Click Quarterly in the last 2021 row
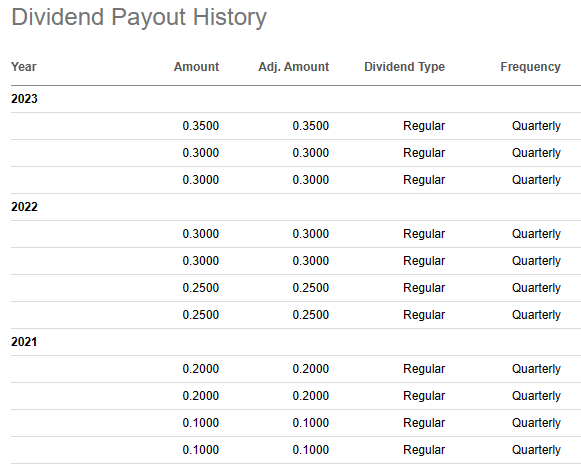 tap(536, 450)
